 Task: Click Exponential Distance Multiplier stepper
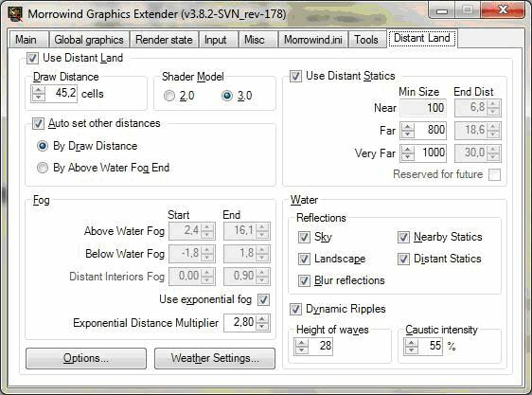pos(262,323)
